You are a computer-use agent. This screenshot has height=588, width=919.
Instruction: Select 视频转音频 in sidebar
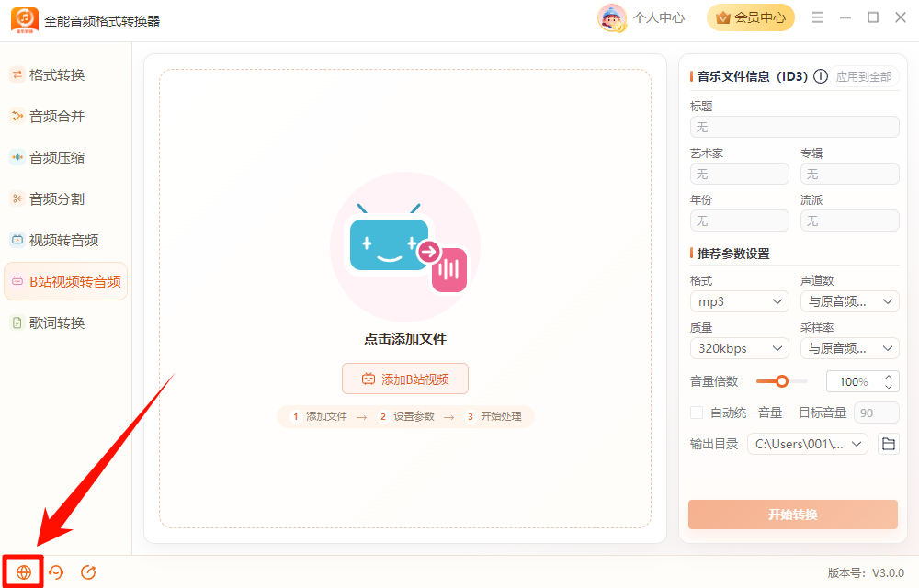pos(65,240)
